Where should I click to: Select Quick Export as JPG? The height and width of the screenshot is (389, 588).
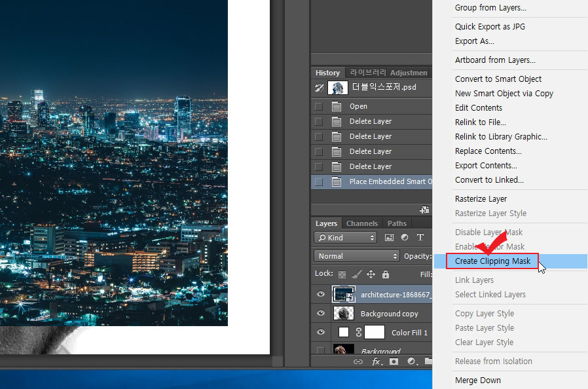tap(490, 27)
